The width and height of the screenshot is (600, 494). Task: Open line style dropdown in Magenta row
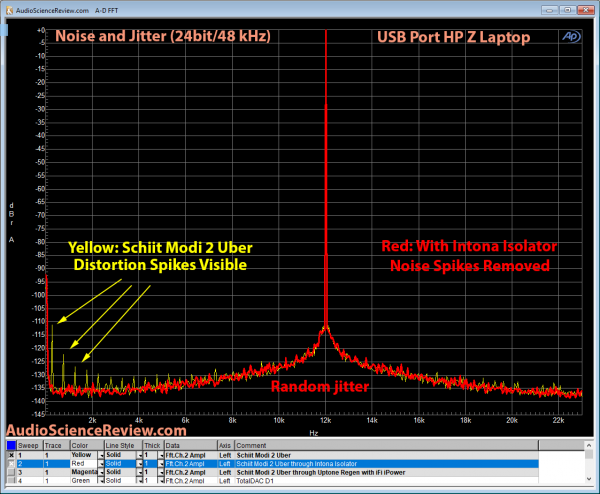pos(140,473)
